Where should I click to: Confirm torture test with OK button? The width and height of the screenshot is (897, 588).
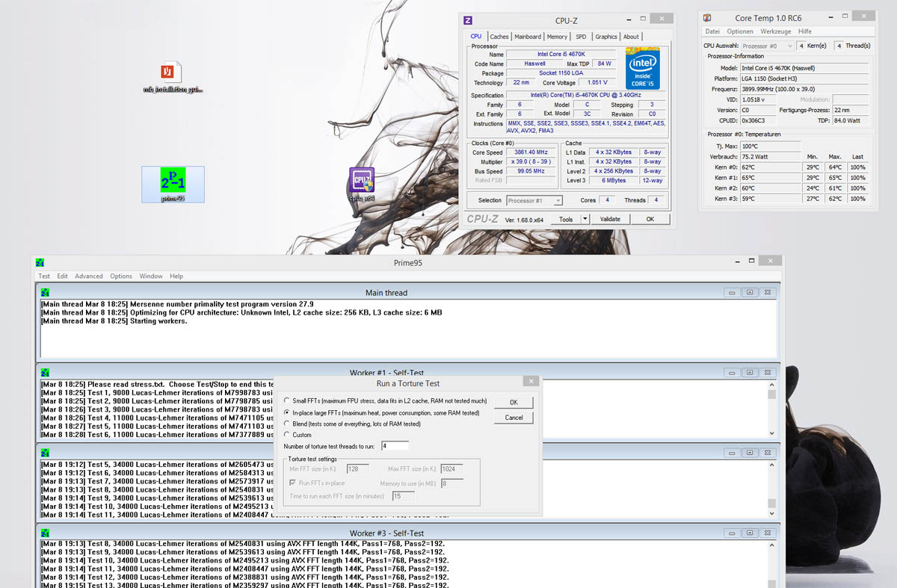tap(514, 402)
